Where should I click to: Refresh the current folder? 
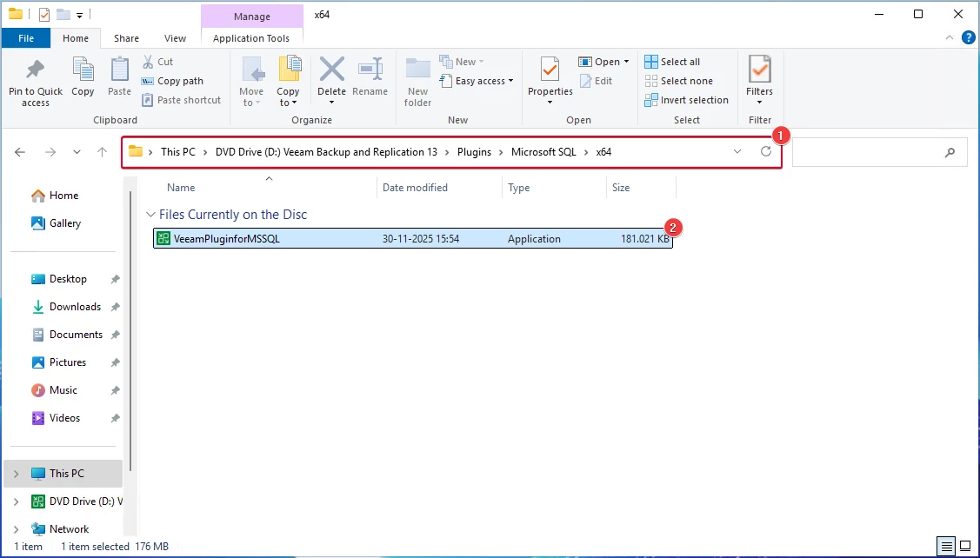click(x=765, y=152)
